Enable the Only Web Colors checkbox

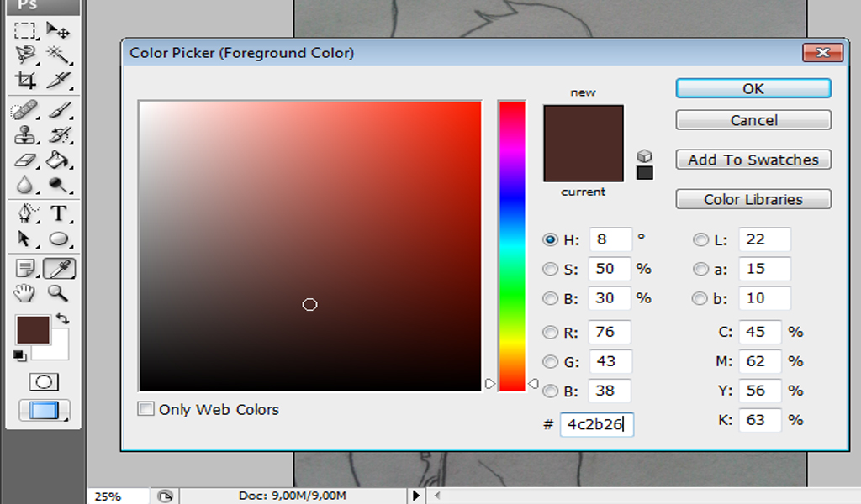pos(145,409)
